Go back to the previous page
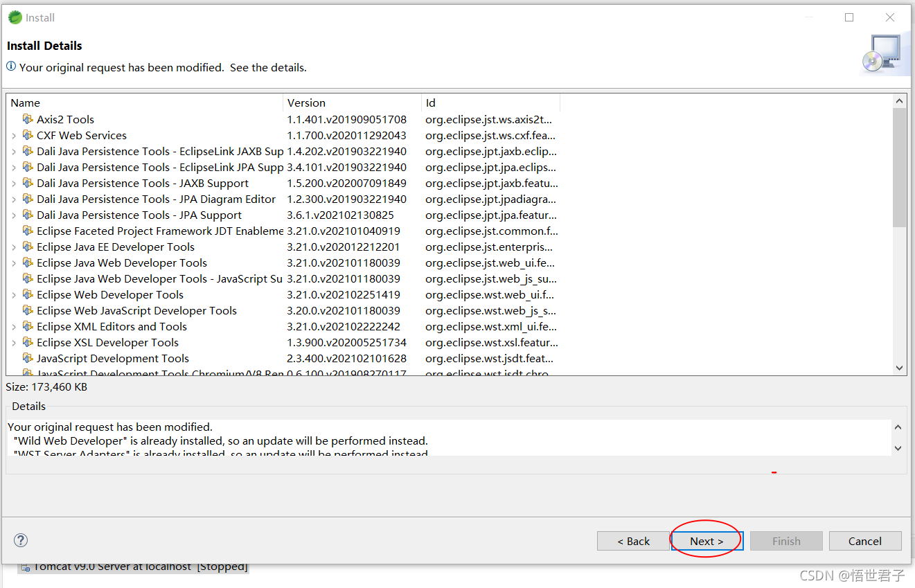 coord(633,541)
